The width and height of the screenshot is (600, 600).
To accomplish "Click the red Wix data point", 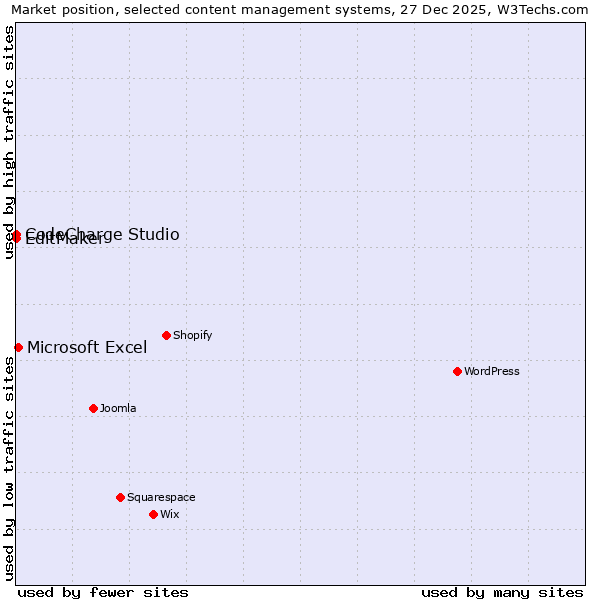I will [153, 514].
